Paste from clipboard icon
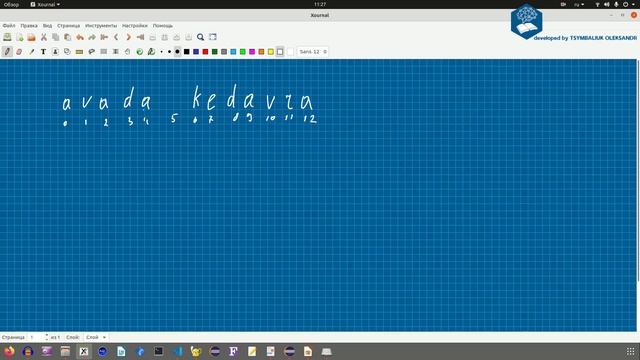 [67, 37]
